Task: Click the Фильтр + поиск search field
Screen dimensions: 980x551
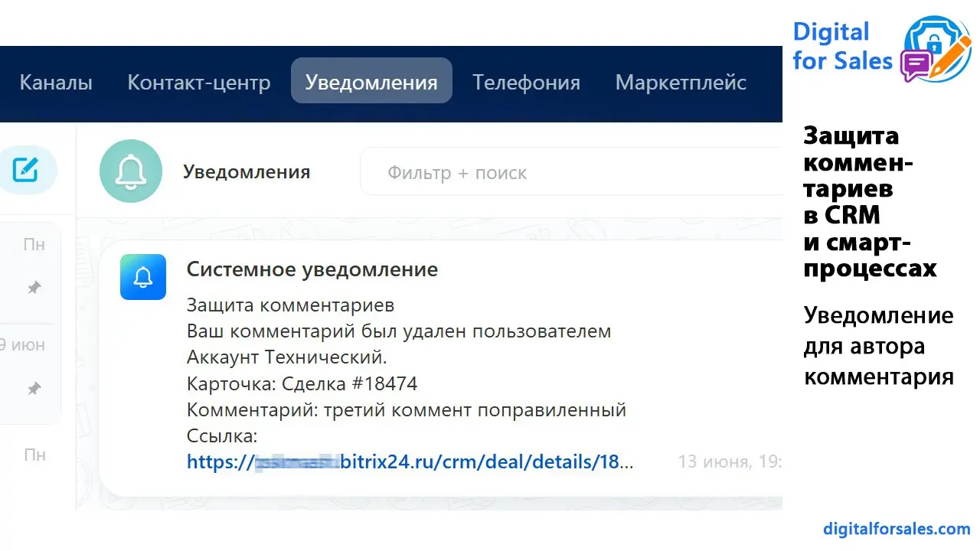Action: [x=571, y=172]
